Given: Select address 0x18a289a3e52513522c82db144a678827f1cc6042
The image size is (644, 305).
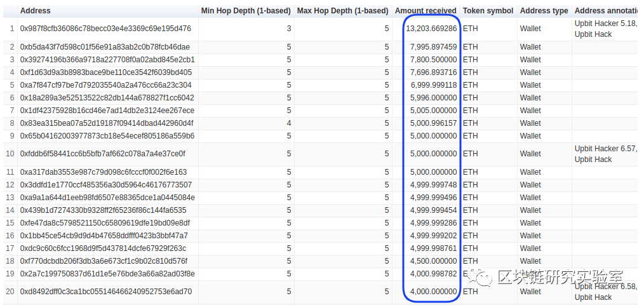Looking at the screenshot, I should pyautogui.click(x=107, y=98).
